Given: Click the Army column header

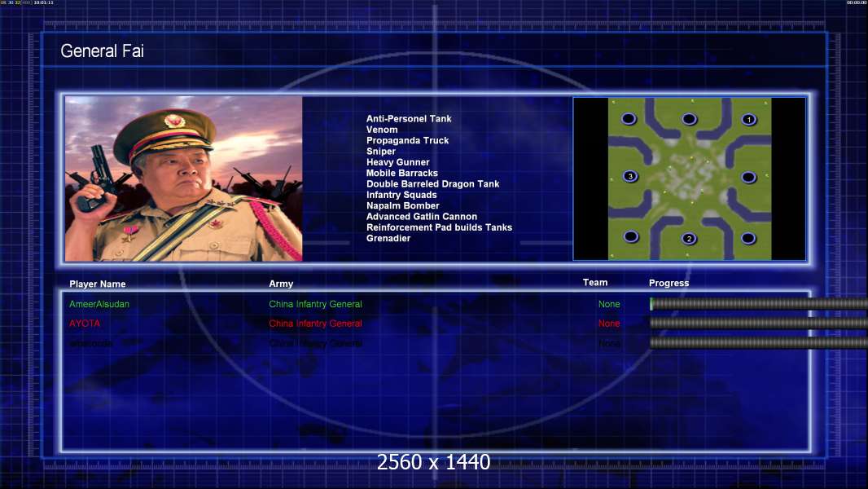Looking at the screenshot, I should tap(281, 284).
